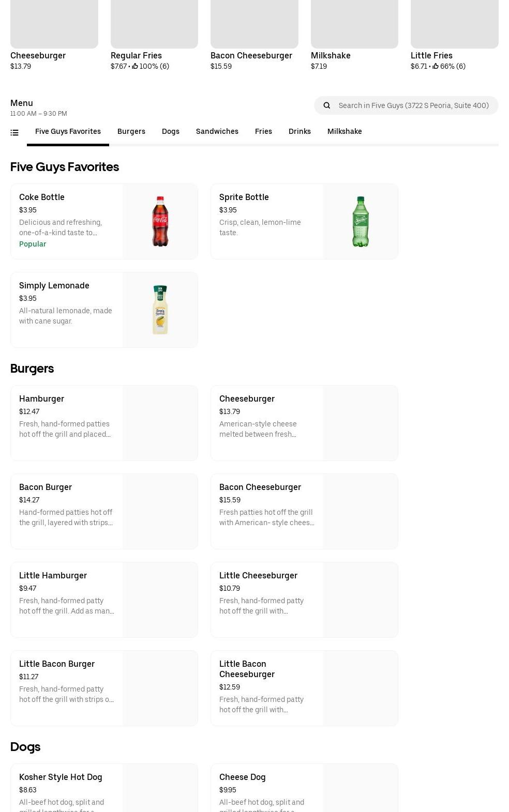Jump to the Drinks tab
Viewport: 509px width, 812px height.
click(300, 132)
